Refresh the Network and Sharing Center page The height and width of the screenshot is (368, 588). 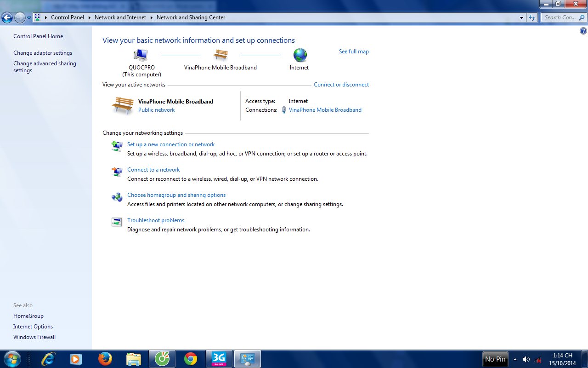532,17
